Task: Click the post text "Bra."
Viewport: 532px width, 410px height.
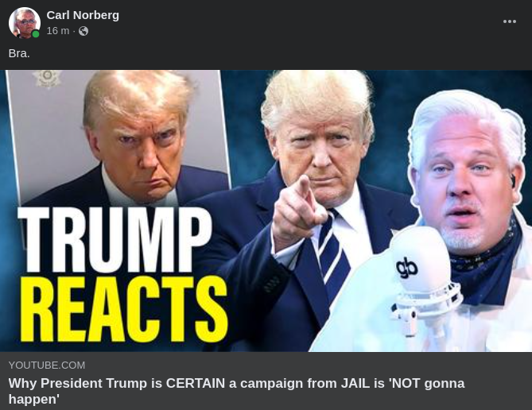Action: pos(19,53)
